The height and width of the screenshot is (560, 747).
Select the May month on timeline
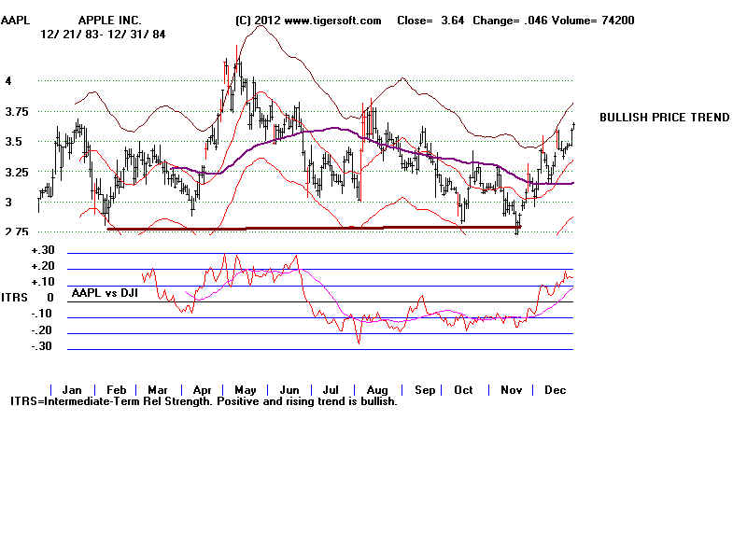pyautogui.click(x=244, y=389)
